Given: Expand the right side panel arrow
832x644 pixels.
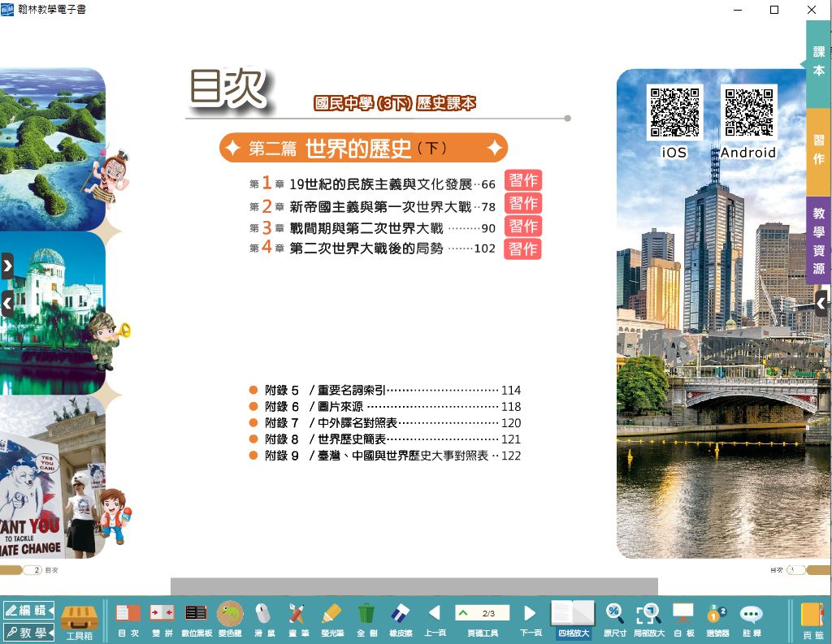Looking at the screenshot, I should (x=821, y=304).
